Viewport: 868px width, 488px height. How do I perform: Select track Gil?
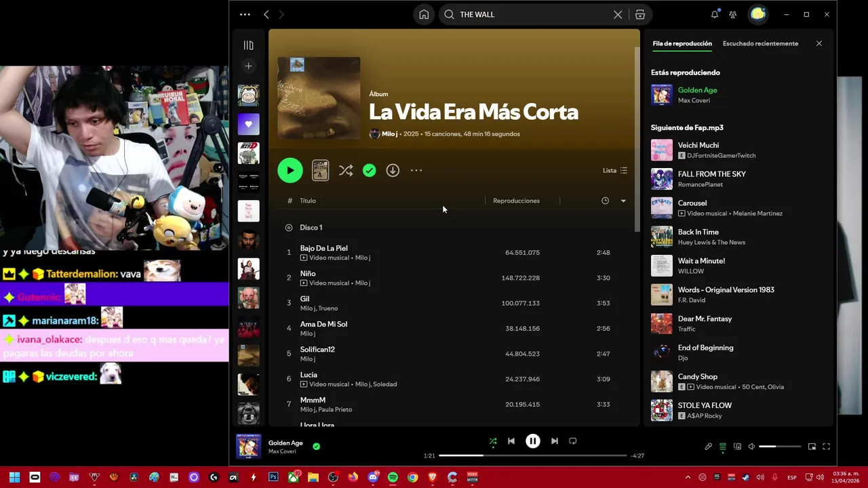pyautogui.click(x=454, y=303)
